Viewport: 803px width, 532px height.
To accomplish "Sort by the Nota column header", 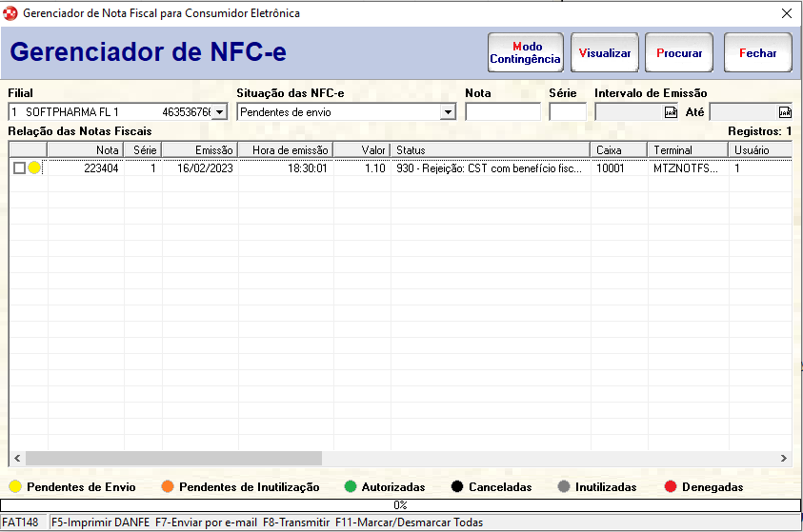I will 85,149.
